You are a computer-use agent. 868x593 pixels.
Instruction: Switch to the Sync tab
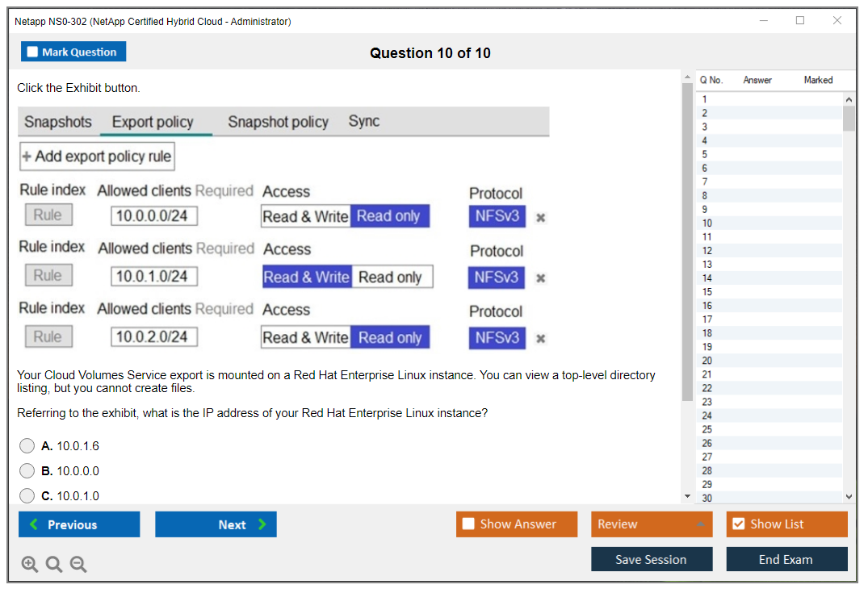(364, 121)
